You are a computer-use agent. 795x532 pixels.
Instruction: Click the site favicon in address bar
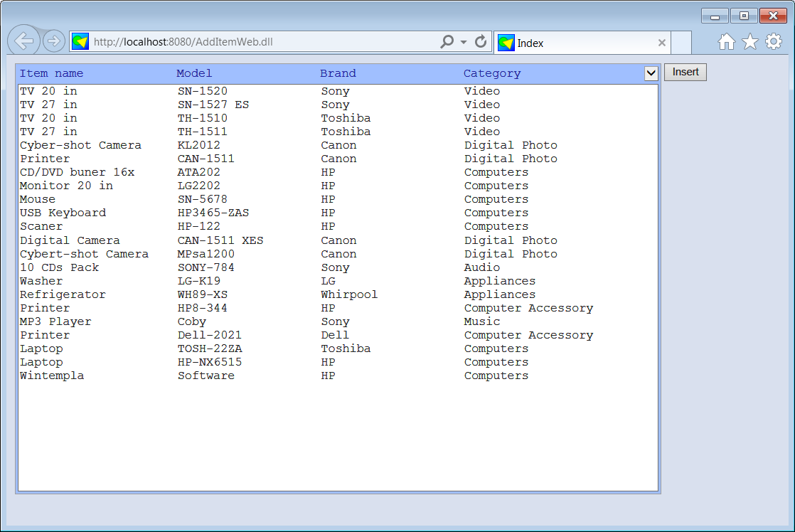(x=80, y=41)
